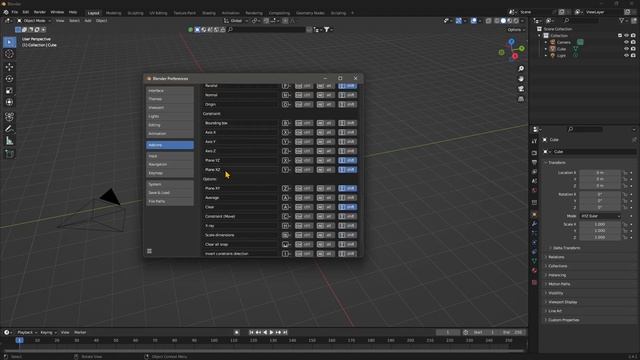Switch perspective/orthographic grid icon in viewport
640x360 pixels.
(x=521, y=99)
